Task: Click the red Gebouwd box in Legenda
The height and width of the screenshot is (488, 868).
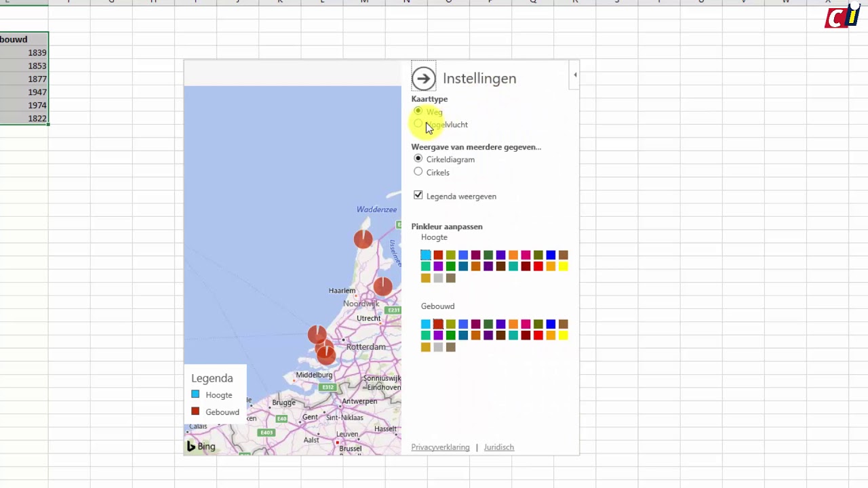Action: (195, 411)
